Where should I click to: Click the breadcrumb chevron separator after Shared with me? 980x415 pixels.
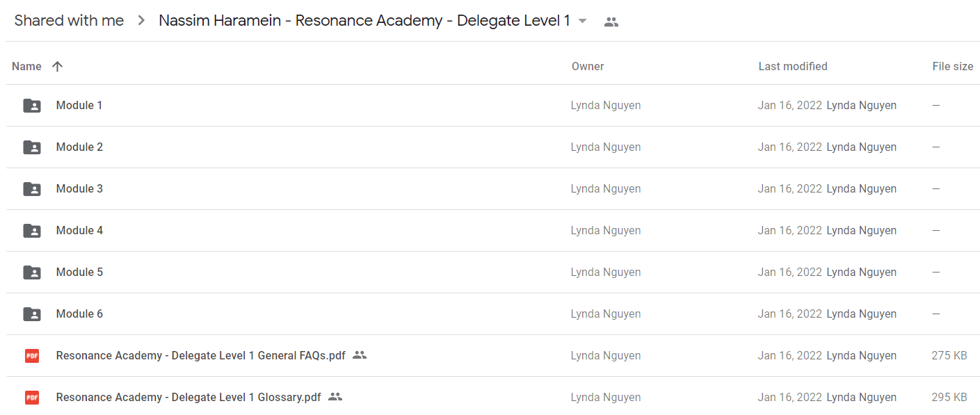pyautogui.click(x=141, y=21)
